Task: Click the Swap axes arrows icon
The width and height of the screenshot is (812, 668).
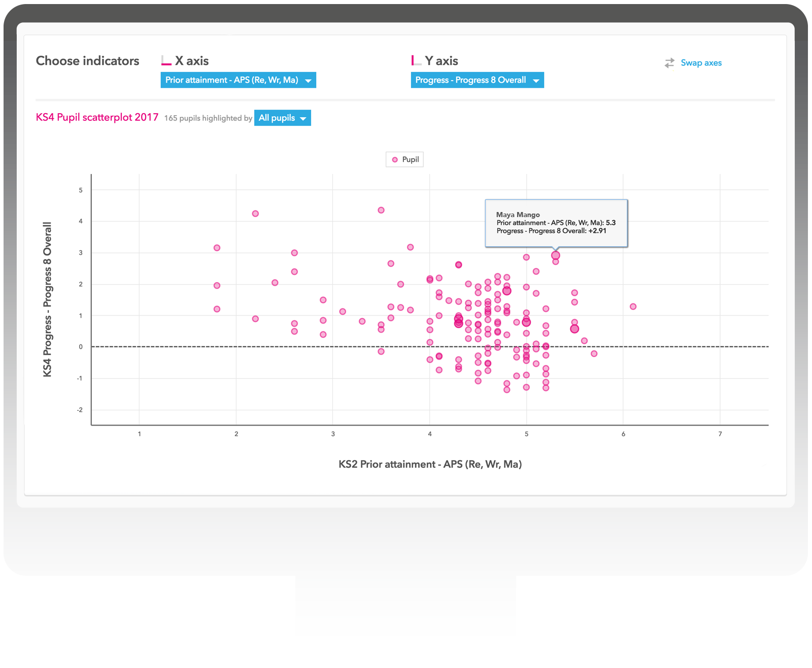Action: point(669,63)
